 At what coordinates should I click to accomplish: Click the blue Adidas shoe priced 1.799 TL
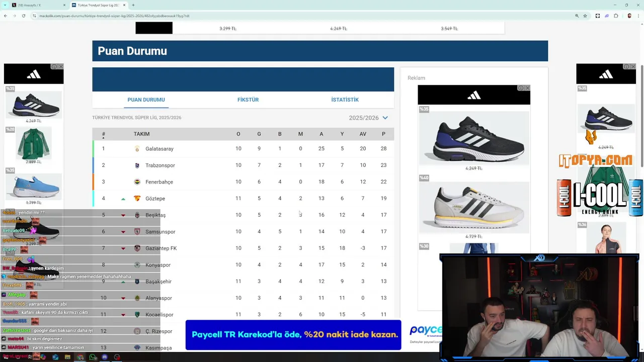(33, 186)
